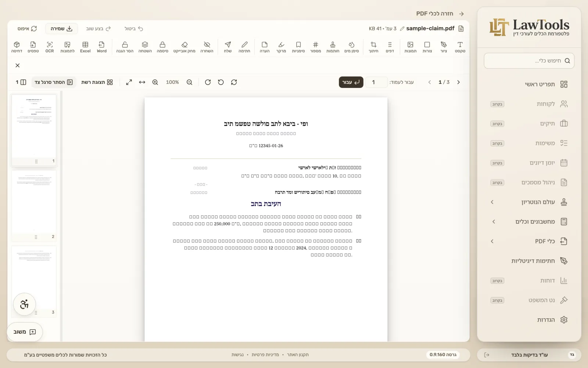Click the שלח (send) icon
Viewport: 588px width, 368px height.
click(x=228, y=47)
